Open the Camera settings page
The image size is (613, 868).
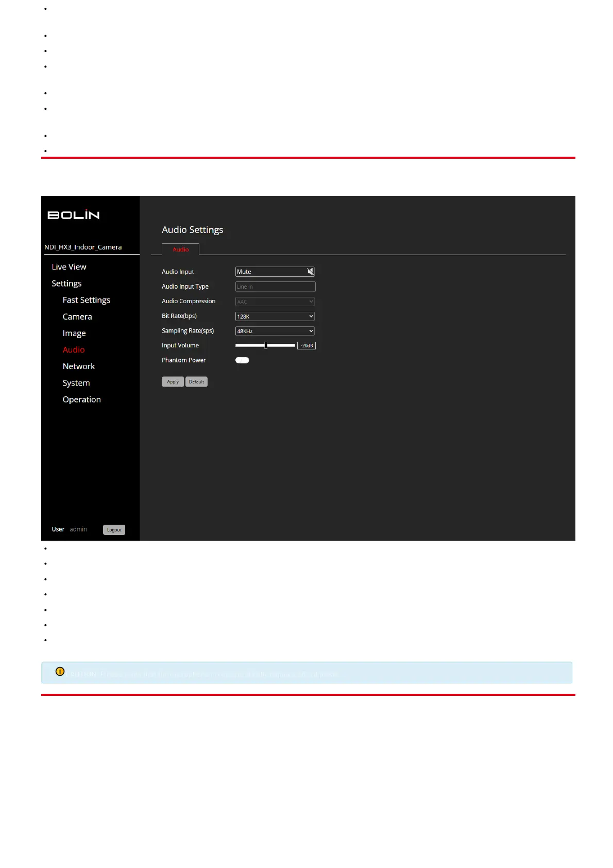(77, 316)
